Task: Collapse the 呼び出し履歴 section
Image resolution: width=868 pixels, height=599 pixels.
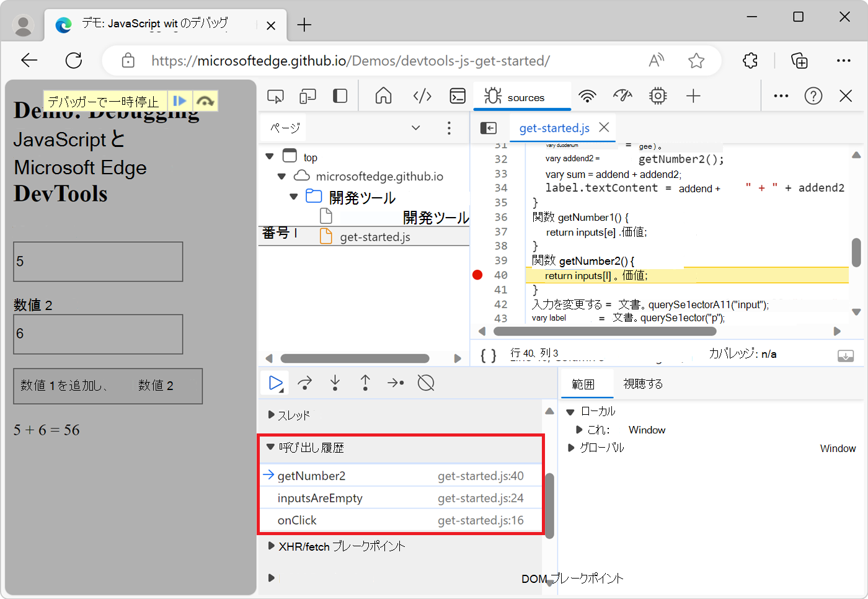Action: tap(270, 446)
